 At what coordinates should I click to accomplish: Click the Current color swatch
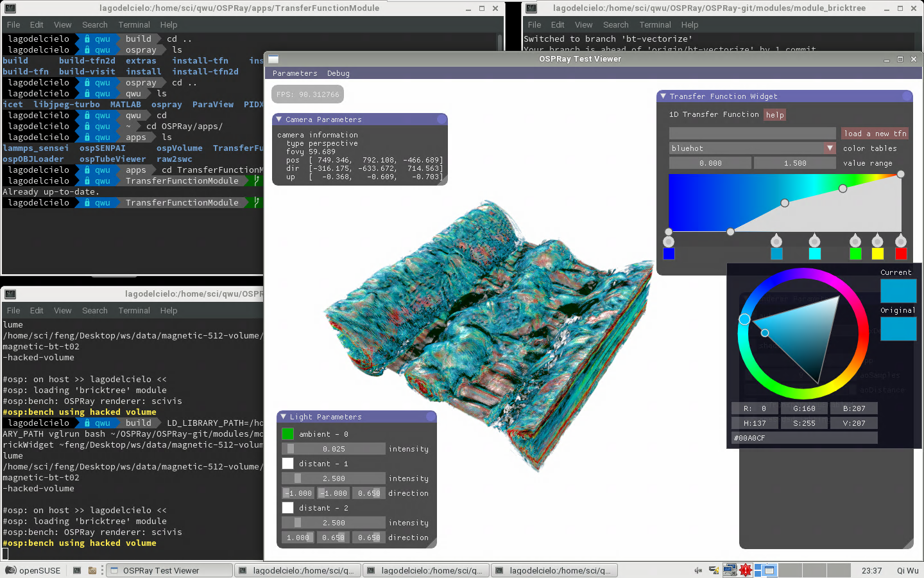898,291
